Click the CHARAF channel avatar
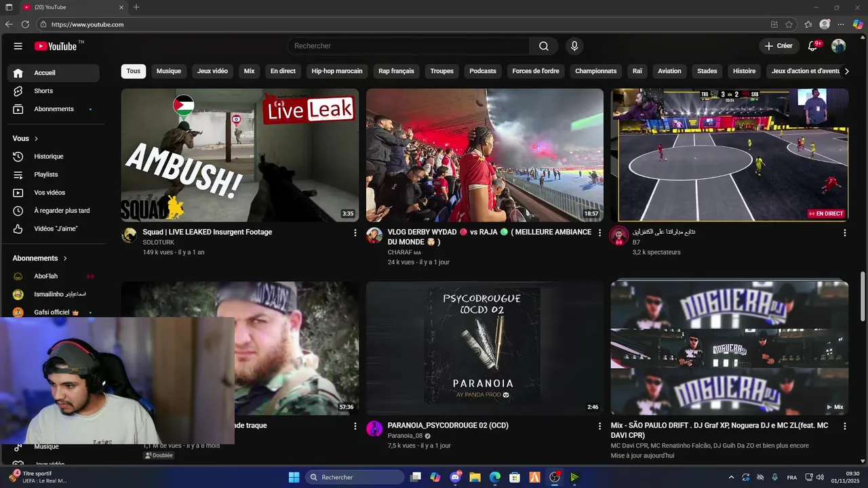The image size is (868, 488). tap(374, 235)
